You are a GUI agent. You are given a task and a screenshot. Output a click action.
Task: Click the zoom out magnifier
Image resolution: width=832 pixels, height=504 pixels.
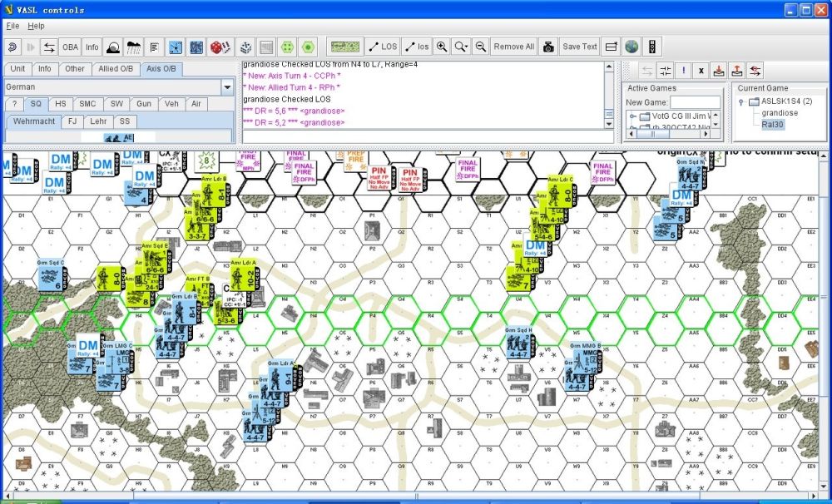tap(480, 47)
